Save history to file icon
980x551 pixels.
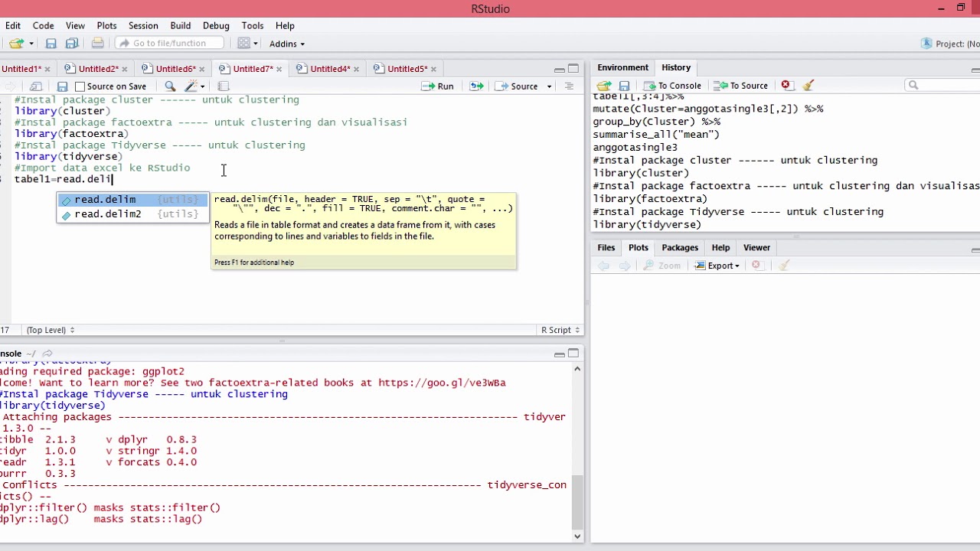[624, 86]
